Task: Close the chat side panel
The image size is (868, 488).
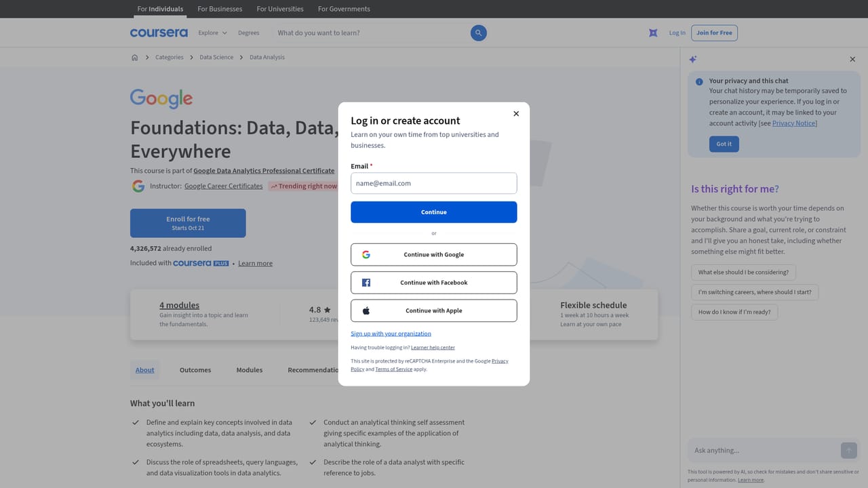Action: click(852, 60)
